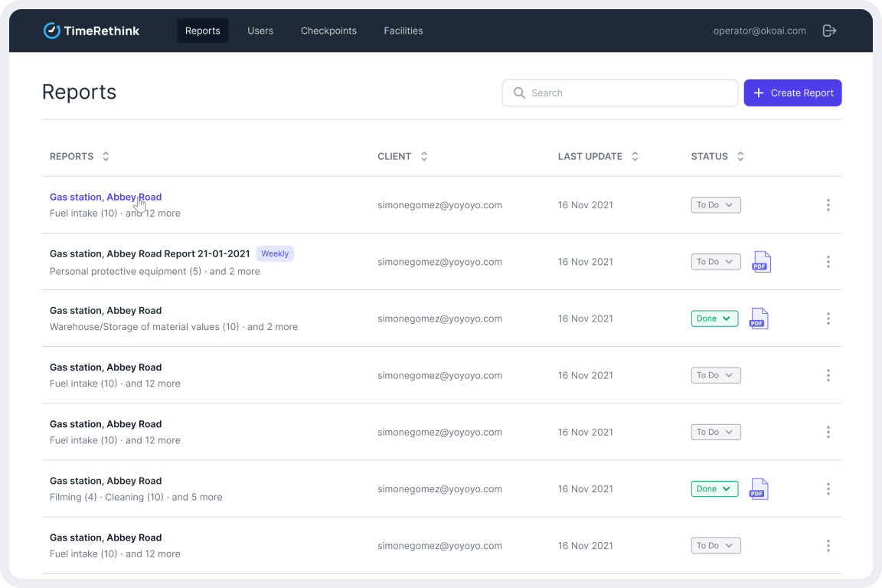This screenshot has height=588, width=882.
Task: Click the logout icon in header
Action: click(829, 31)
